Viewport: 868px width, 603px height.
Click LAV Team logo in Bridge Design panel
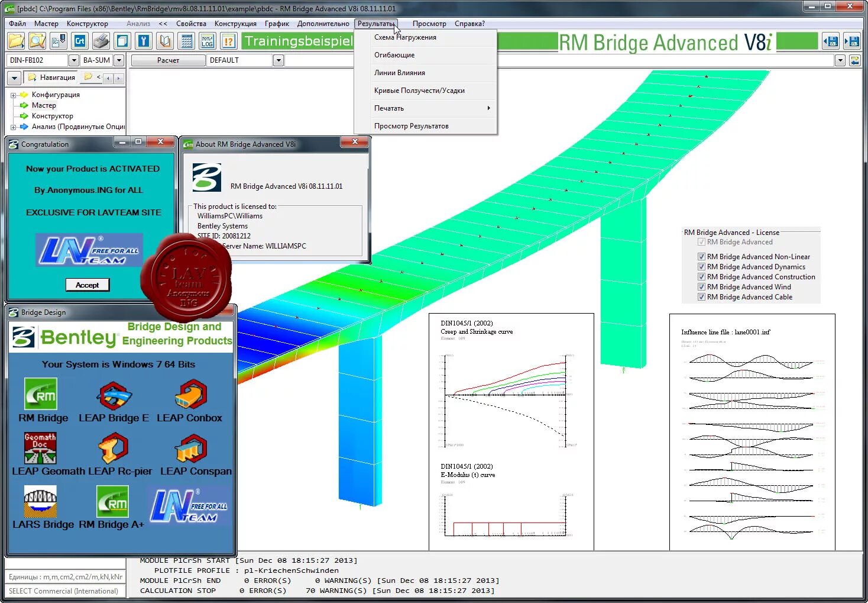click(x=188, y=506)
